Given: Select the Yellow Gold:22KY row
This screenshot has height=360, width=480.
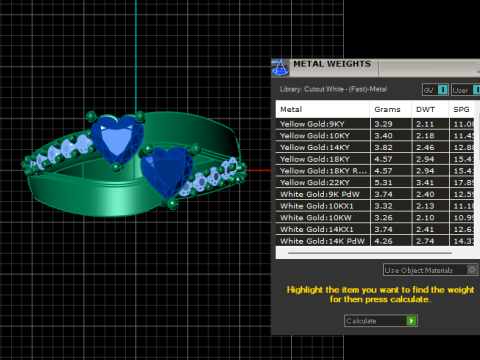Looking at the screenshot, I should 375,182.
